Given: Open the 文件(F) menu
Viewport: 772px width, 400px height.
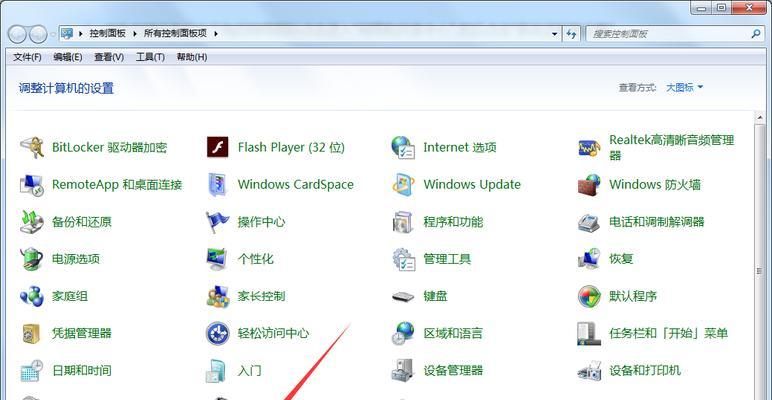Looking at the screenshot, I should 27,57.
